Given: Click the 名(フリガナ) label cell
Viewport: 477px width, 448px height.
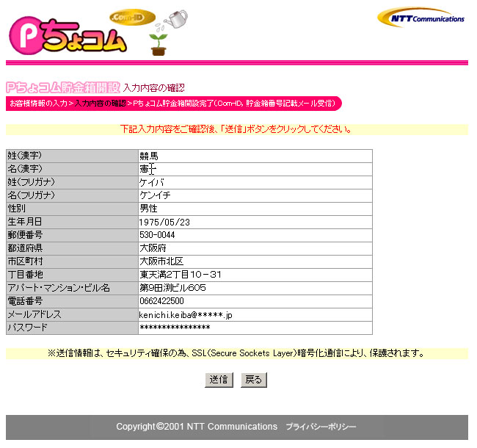Looking at the screenshot, I should click(72, 195).
